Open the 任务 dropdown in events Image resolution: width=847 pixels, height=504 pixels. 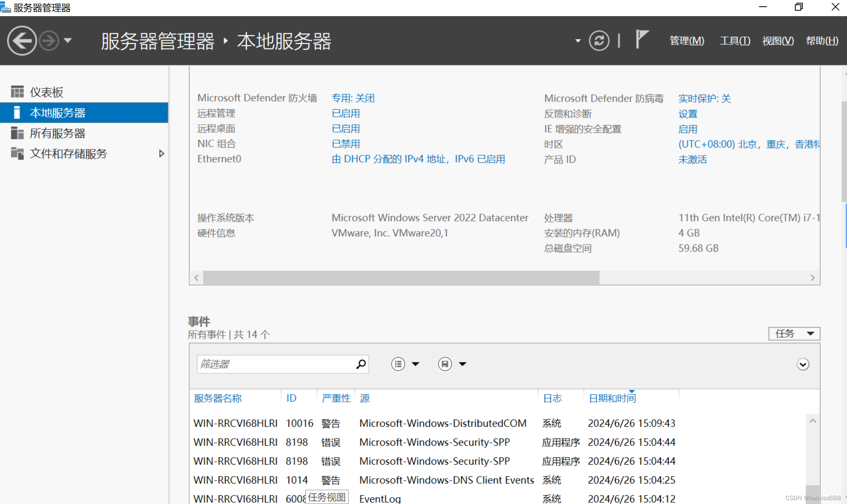[794, 334]
